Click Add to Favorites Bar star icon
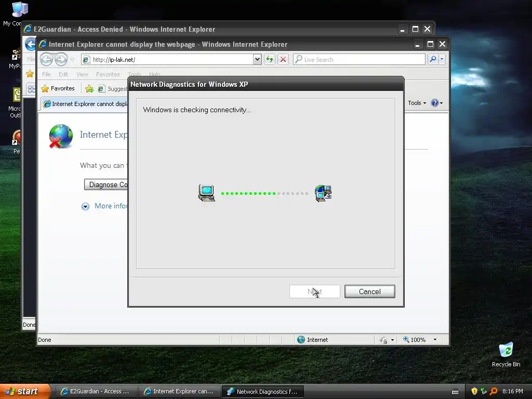 click(89, 88)
